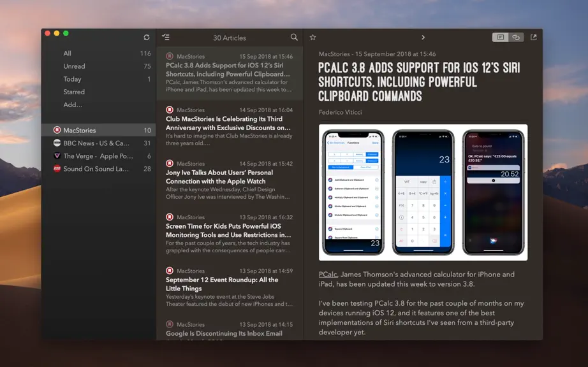Click feed badge on PCalc 3.8 article row
This screenshot has height=367, width=588.
point(170,56)
